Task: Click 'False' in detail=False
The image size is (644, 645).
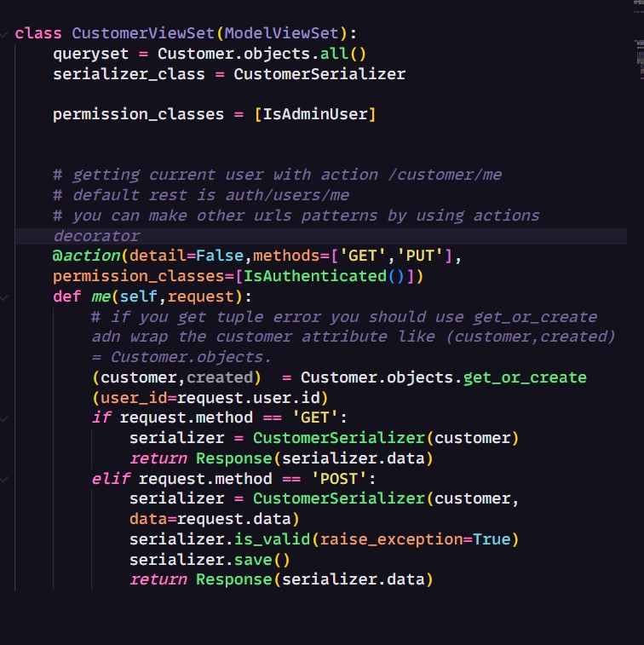Action: point(220,256)
